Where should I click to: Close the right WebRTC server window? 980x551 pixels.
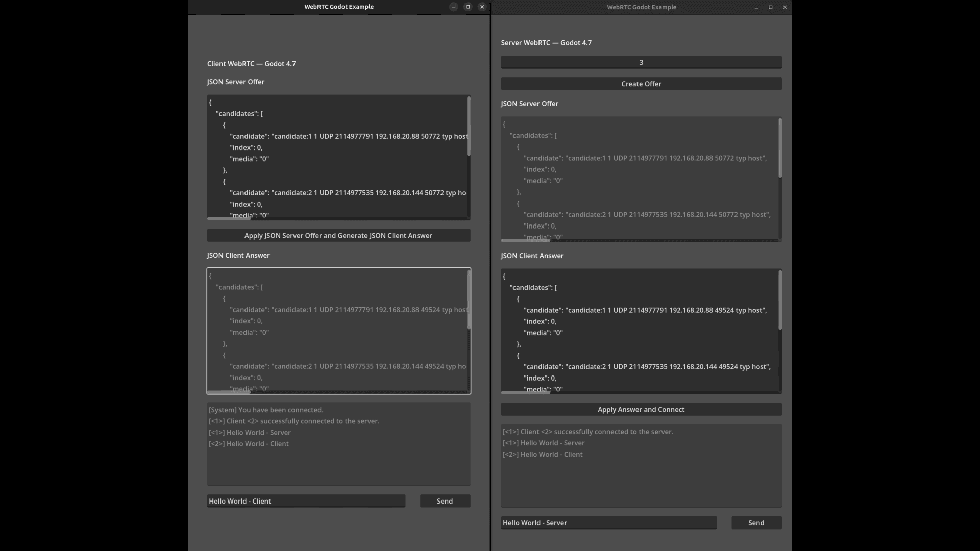point(785,7)
